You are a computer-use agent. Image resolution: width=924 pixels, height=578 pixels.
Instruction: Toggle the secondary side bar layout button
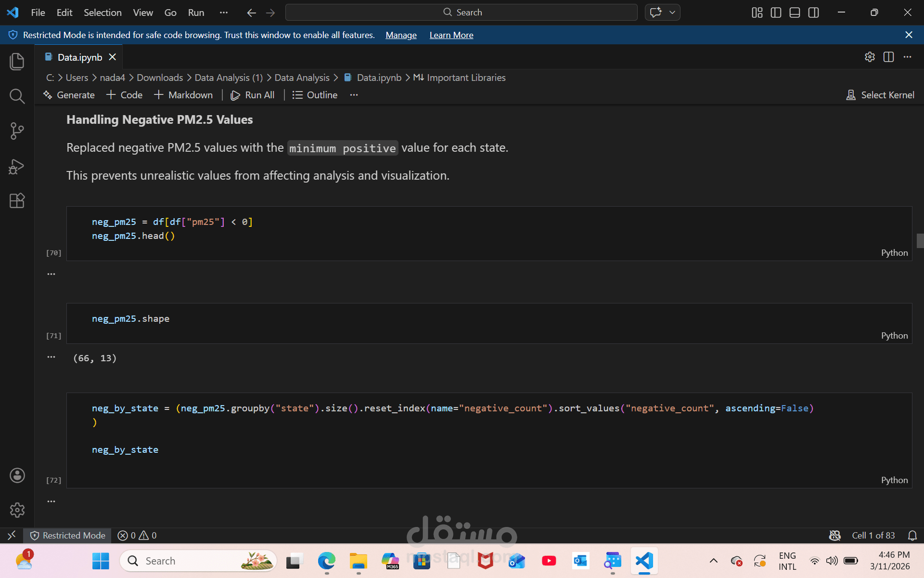click(813, 13)
